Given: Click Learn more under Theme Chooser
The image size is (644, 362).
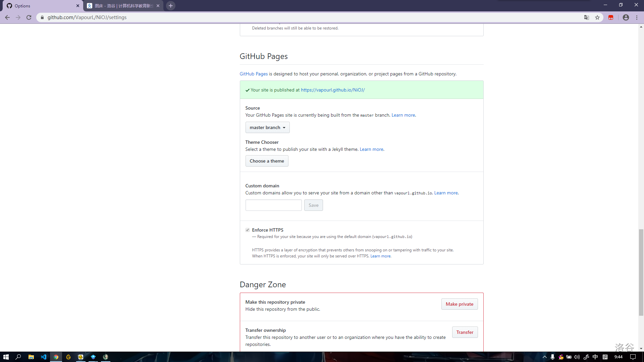Looking at the screenshot, I should 371,149.
